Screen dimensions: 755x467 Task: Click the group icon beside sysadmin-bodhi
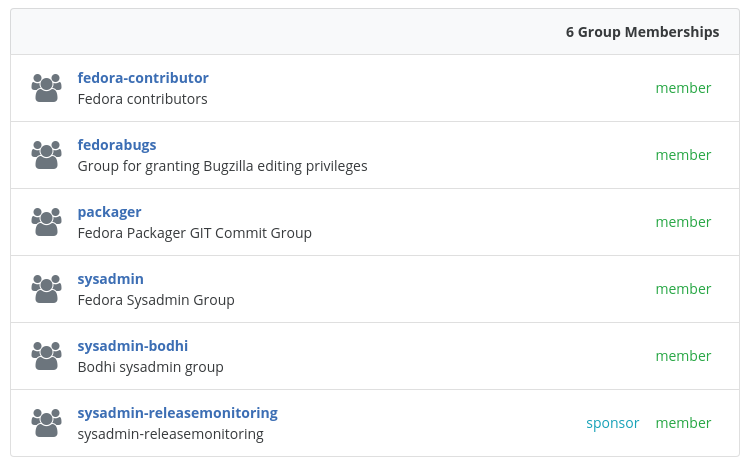click(x=47, y=355)
